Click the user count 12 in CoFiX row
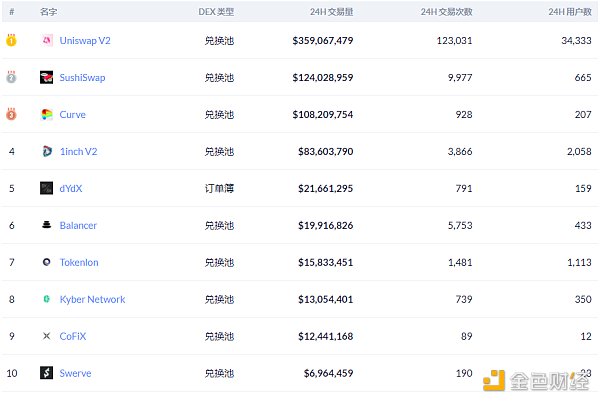The image size is (600, 402). [586, 336]
